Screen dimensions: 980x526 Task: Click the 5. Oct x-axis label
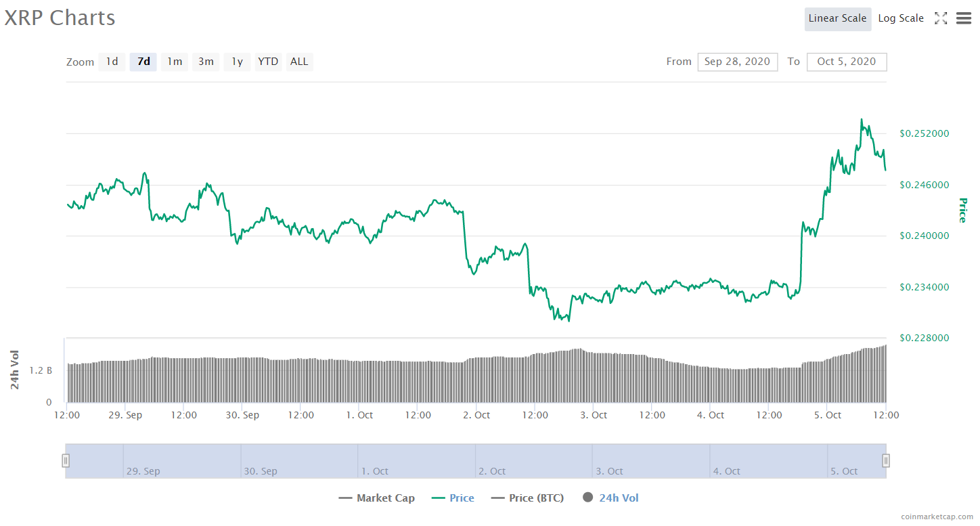[827, 415]
